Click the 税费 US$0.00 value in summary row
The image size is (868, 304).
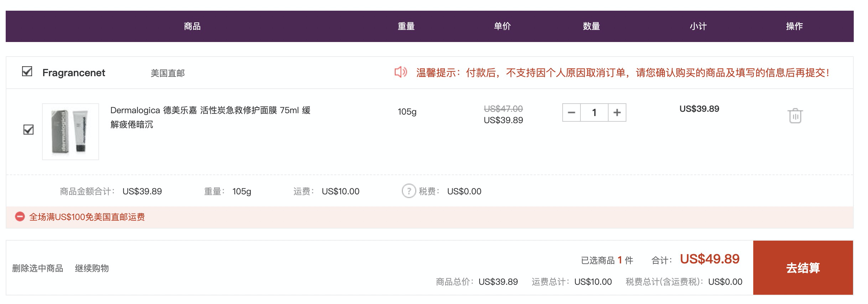(464, 192)
